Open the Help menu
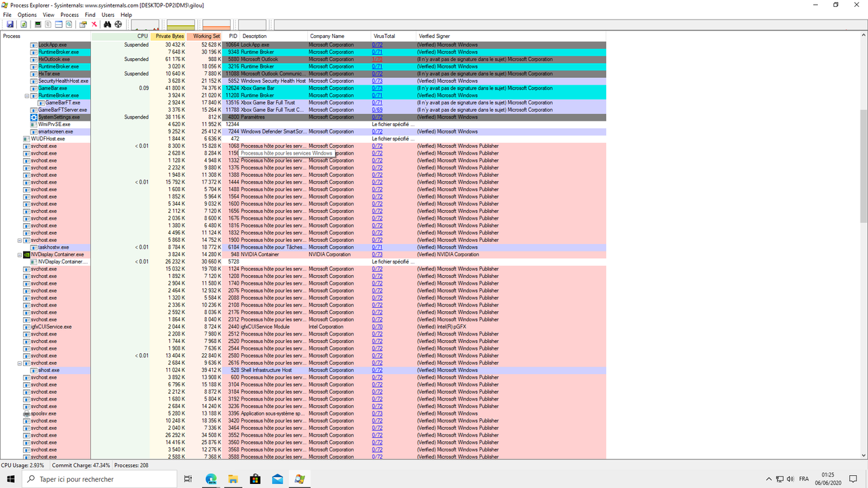Image resolution: width=868 pixels, height=488 pixels. pos(126,15)
